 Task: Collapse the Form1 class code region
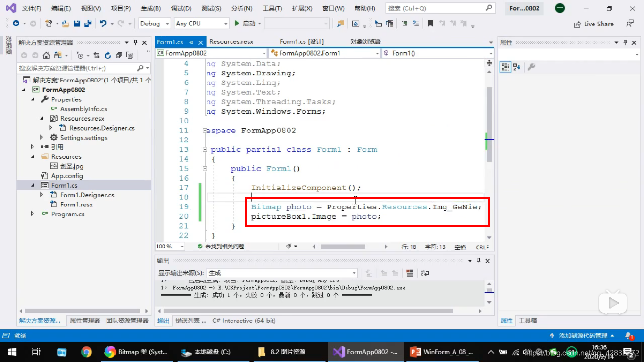(x=205, y=149)
